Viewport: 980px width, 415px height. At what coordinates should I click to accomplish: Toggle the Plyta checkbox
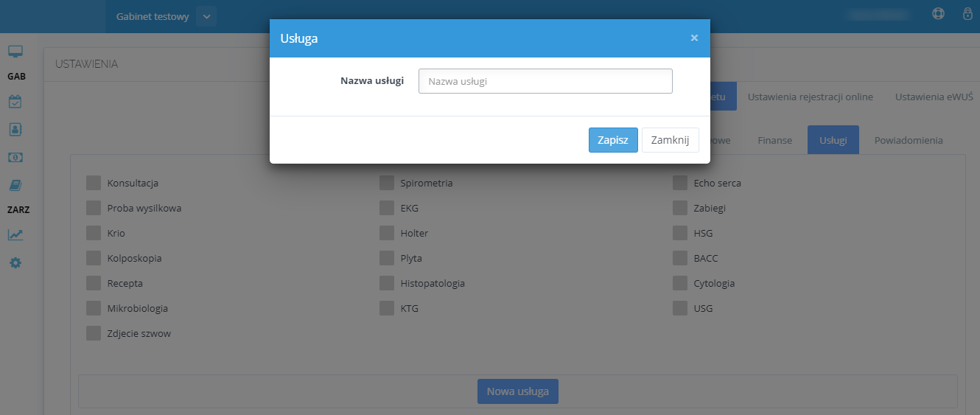(x=387, y=258)
